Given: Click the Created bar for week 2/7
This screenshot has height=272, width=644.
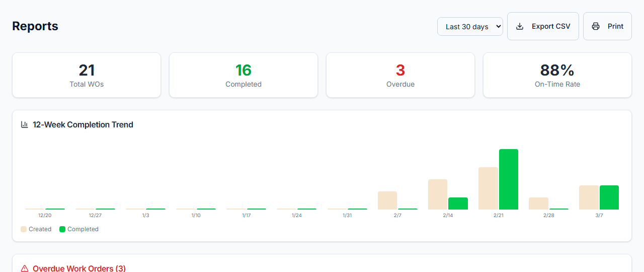Looking at the screenshot, I should click(x=387, y=200).
